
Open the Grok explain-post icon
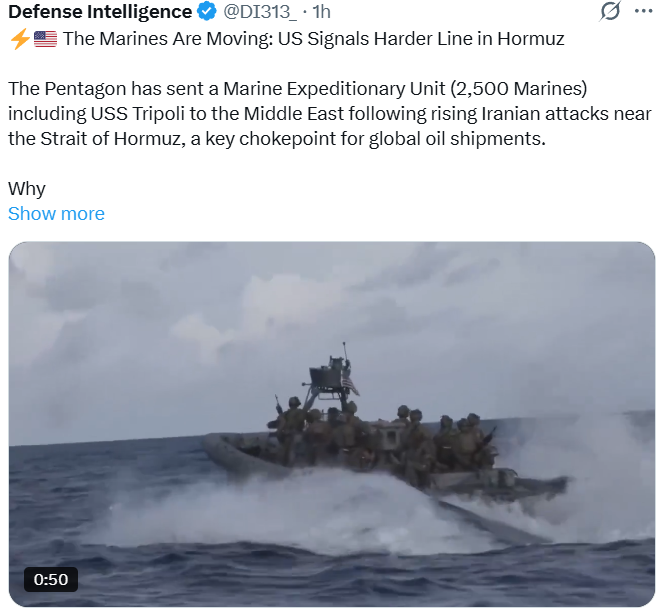610,11
